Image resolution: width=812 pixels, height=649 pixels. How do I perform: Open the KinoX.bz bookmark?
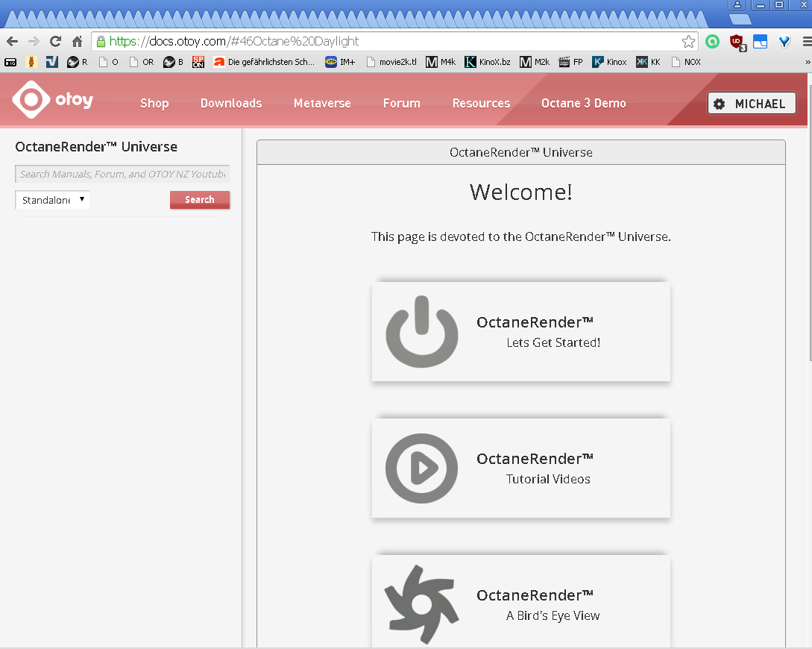pyautogui.click(x=488, y=62)
